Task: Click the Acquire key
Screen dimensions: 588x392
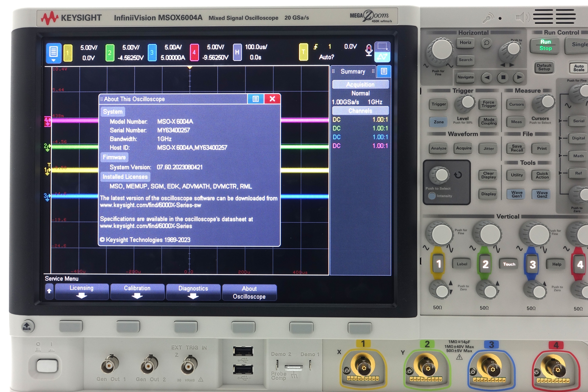Action: click(464, 148)
